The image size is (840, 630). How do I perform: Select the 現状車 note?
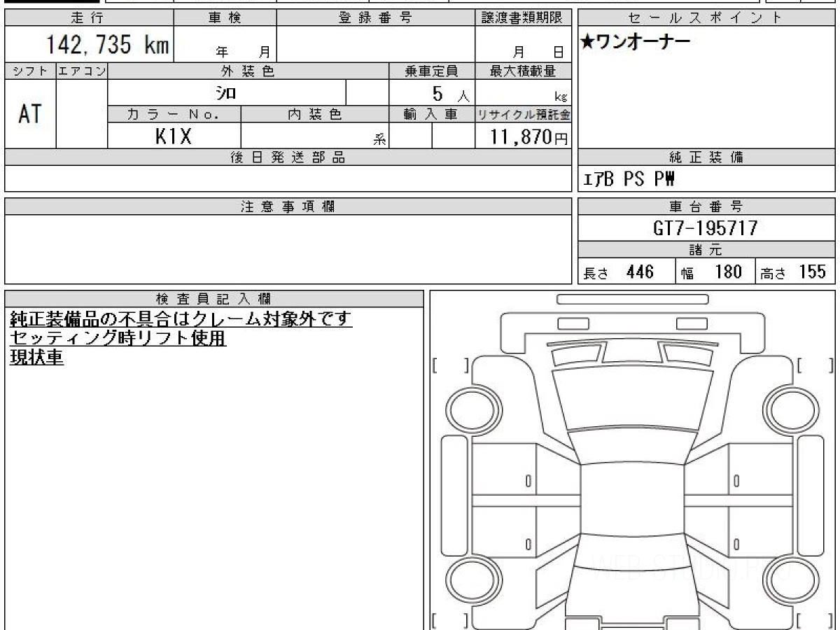coord(36,358)
